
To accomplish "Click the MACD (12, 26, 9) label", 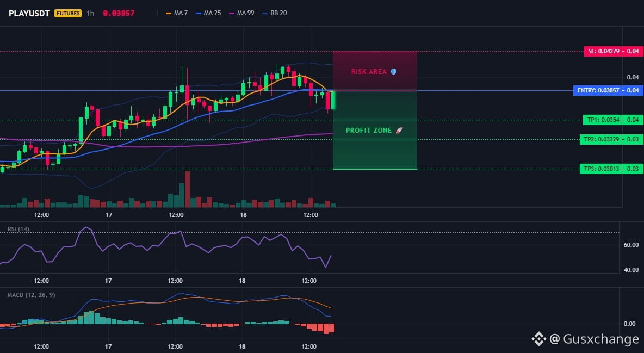I will coord(31,295).
